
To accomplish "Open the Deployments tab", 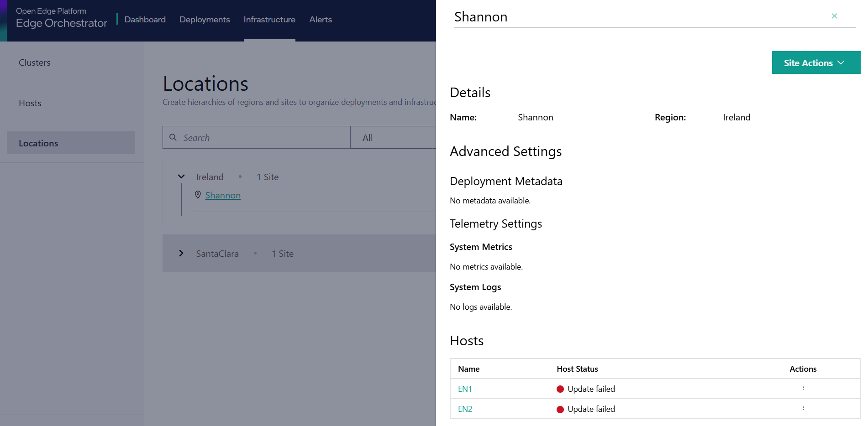I will [205, 20].
